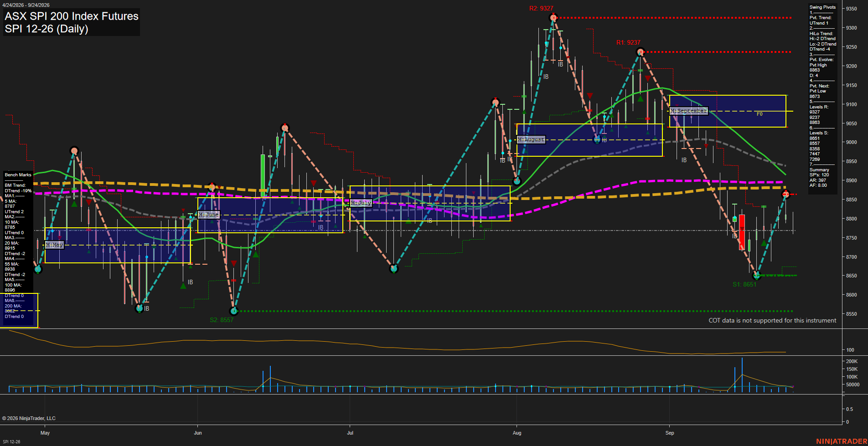
Task: Click the Sep label on time axis
Action: point(670,433)
